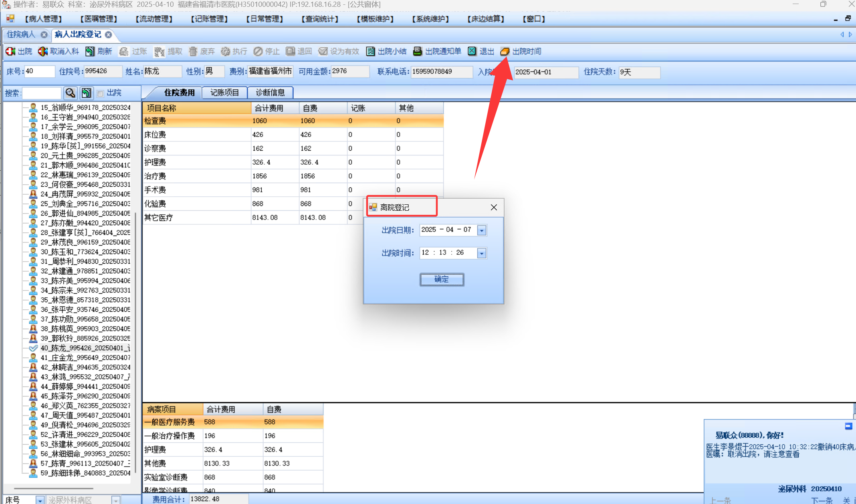Click the 取消入科 toolbar icon
Screen dimensions: 856x504
[x=42, y=51]
